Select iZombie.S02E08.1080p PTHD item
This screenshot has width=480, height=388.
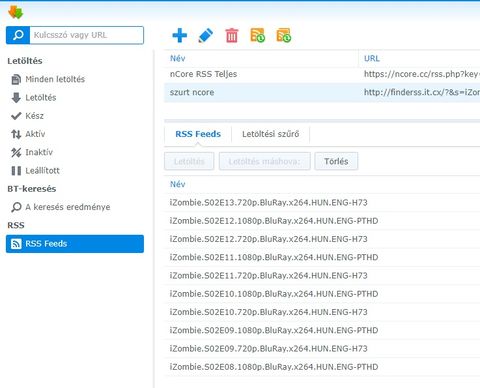click(x=322, y=367)
